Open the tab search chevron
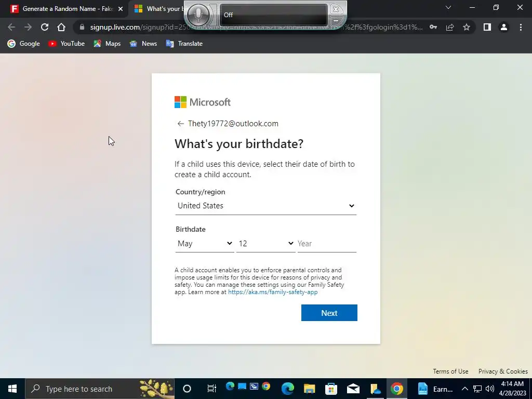Screen dimensions: 532x399 click(448, 7)
